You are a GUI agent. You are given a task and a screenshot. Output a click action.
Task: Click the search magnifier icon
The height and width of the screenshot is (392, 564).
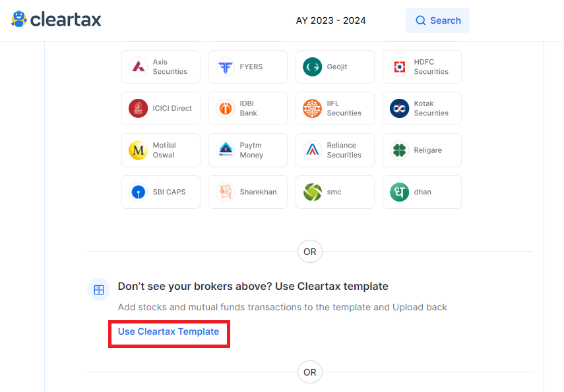click(420, 20)
